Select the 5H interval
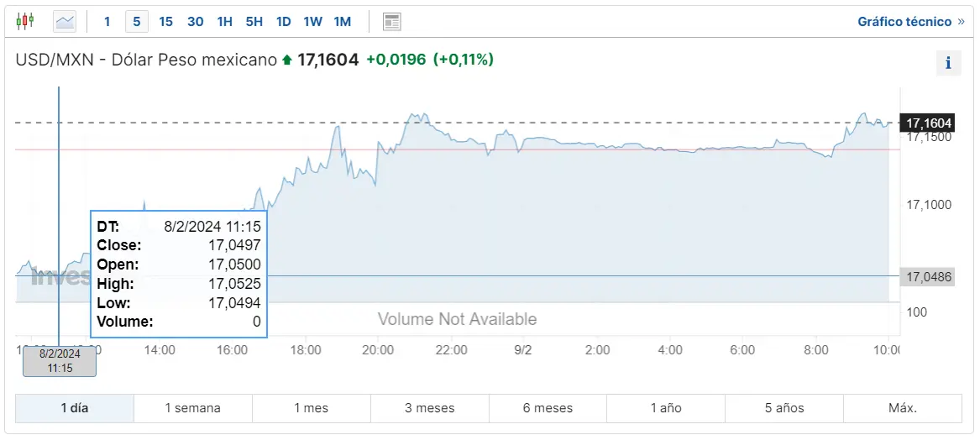Image resolution: width=980 pixels, height=440 pixels. coord(254,22)
